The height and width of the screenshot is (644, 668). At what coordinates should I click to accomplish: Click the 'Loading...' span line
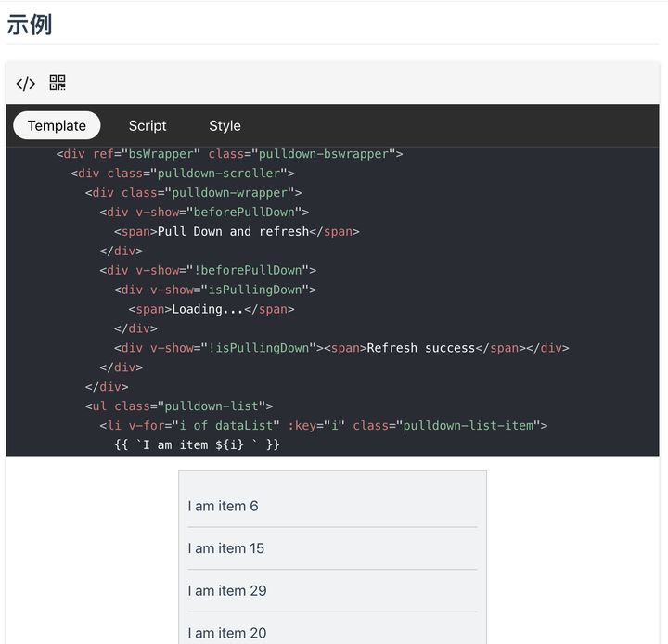(212, 309)
